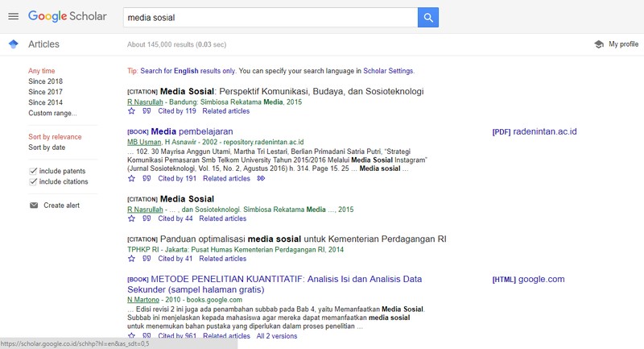The image size is (644, 349).
Task: Star the 'Panduan optimalisasi media sosial' result
Action: 132,259
